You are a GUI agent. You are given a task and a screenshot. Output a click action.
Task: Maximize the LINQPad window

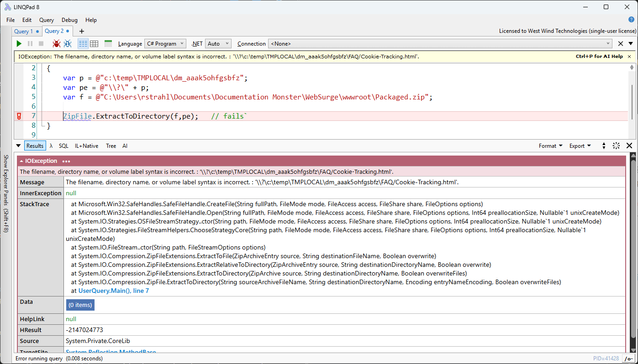[x=606, y=6]
